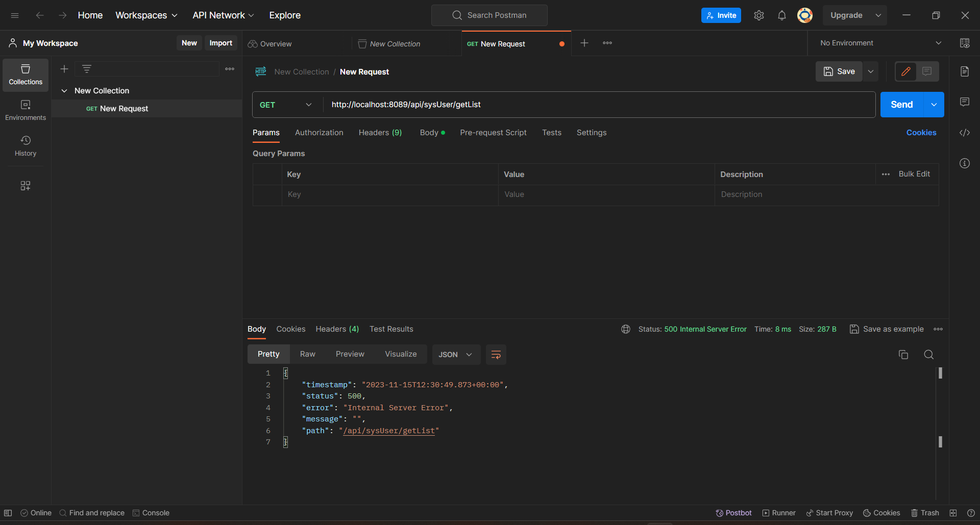Click the Import button
Viewport: 980px width, 525px height.
click(221, 43)
